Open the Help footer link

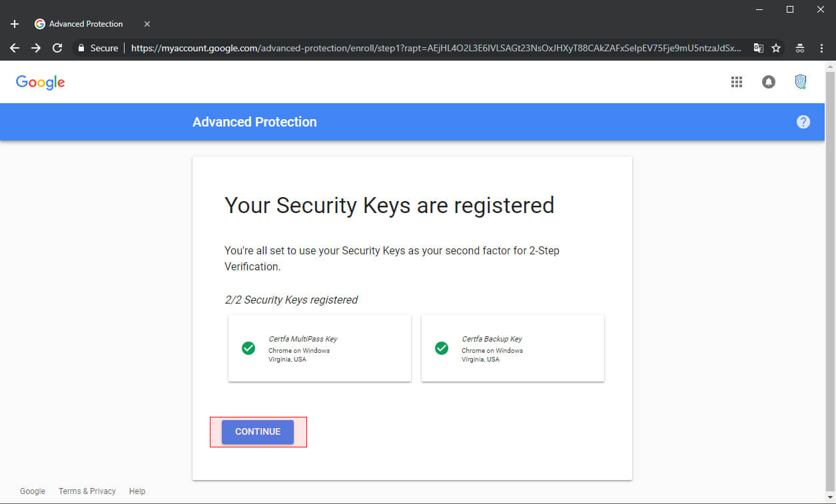tap(137, 491)
